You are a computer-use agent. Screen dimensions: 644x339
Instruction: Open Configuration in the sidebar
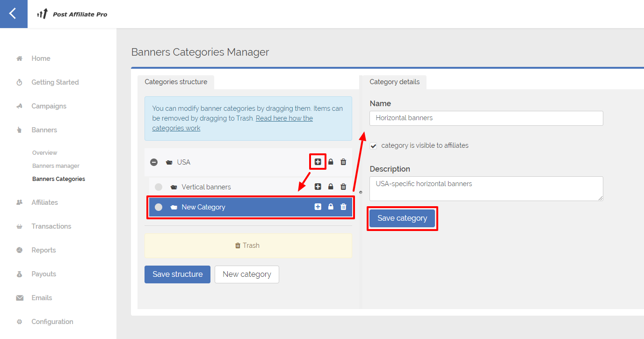52,322
